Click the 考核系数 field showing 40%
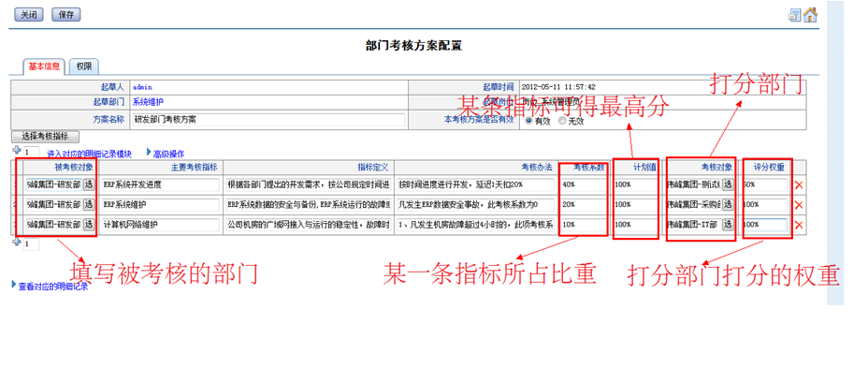 point(584,184)
